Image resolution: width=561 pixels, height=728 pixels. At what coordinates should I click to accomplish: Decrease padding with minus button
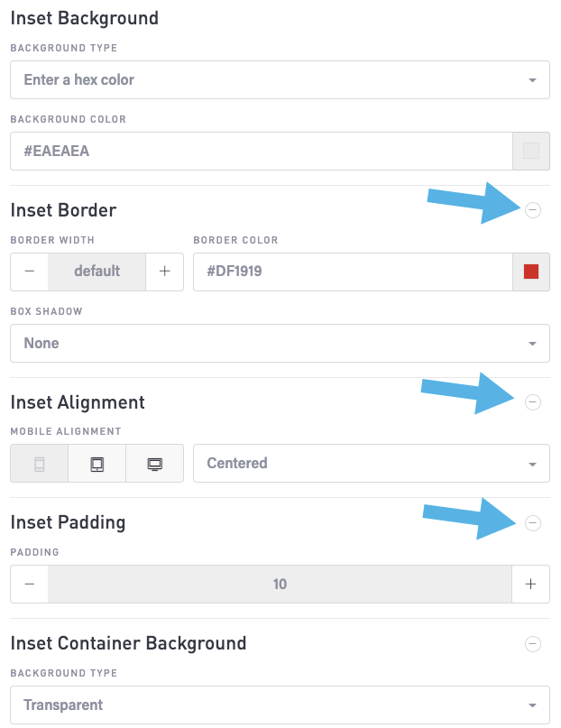tap(30, 584)
